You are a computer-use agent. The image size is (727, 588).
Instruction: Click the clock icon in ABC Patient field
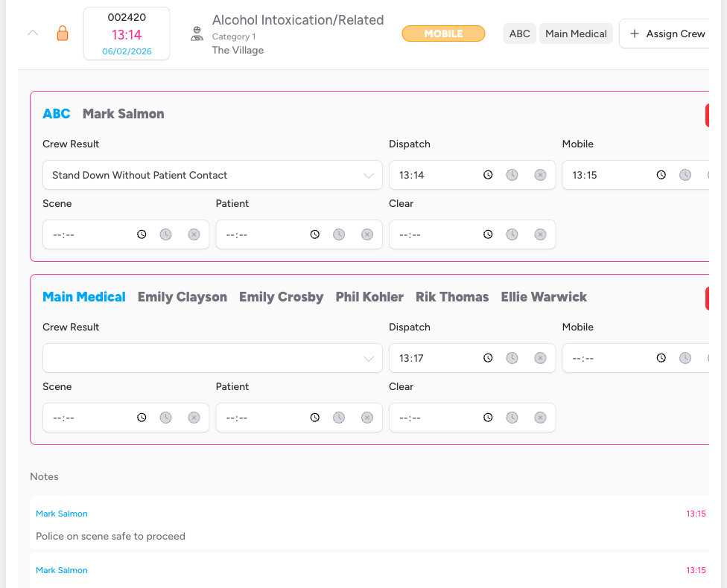click(314, 234)
